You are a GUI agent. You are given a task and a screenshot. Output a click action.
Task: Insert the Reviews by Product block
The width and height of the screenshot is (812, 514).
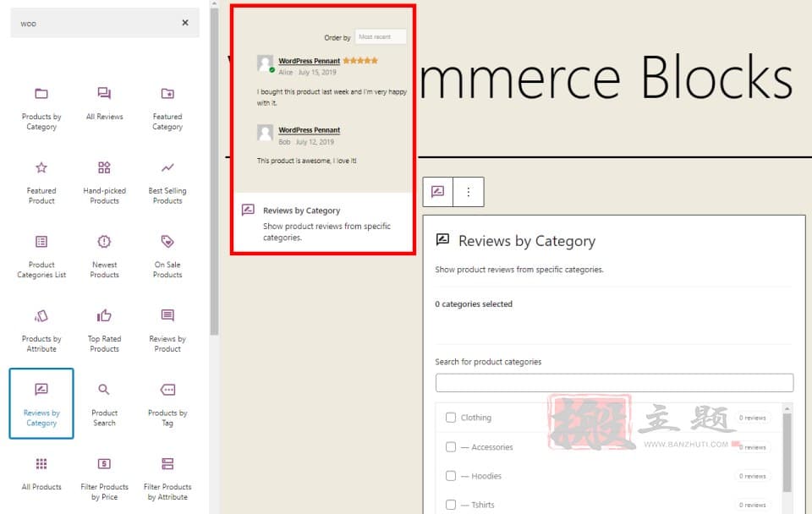pos(167,331)
